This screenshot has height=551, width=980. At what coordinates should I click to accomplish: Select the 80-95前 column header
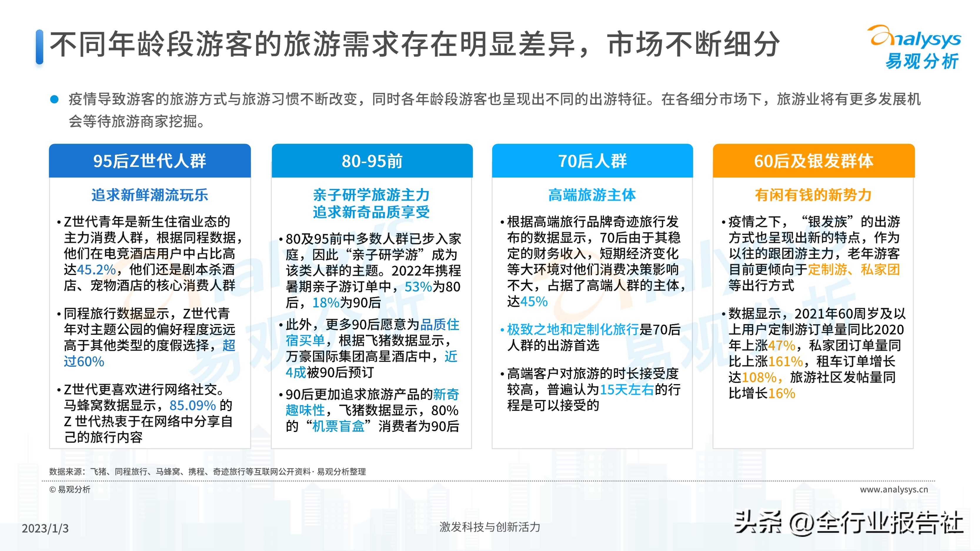tap(372, 161)
